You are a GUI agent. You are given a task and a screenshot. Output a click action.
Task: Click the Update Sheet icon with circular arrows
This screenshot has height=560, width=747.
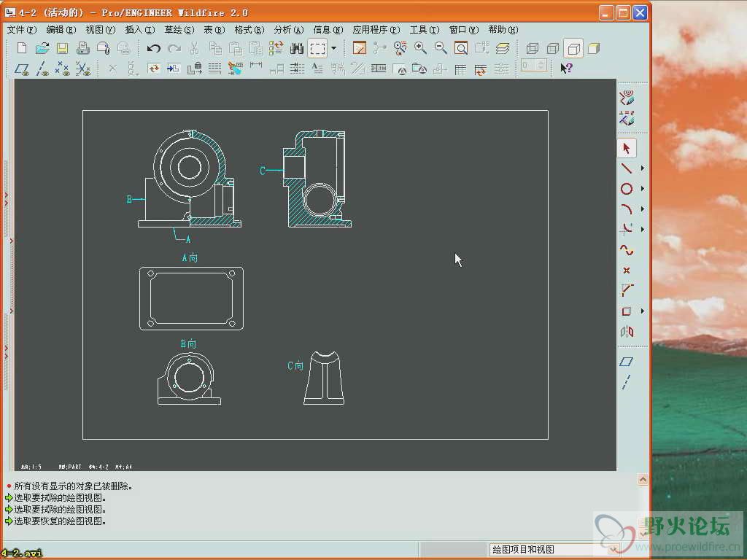tap(153, 69)
